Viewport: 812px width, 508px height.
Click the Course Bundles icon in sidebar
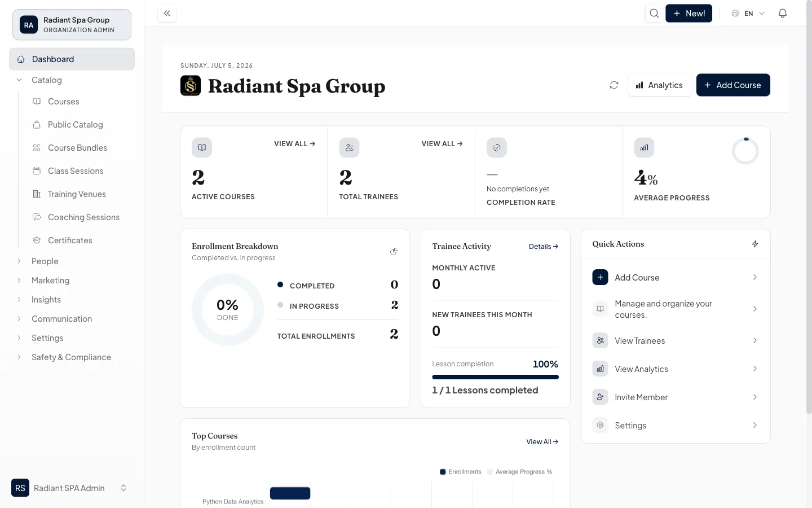point(37,148)
